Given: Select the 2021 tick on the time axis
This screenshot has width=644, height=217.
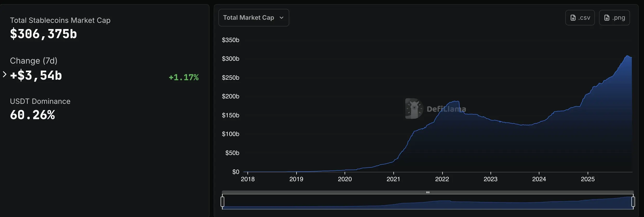Looking at the screenshot, I should point(393,179).
